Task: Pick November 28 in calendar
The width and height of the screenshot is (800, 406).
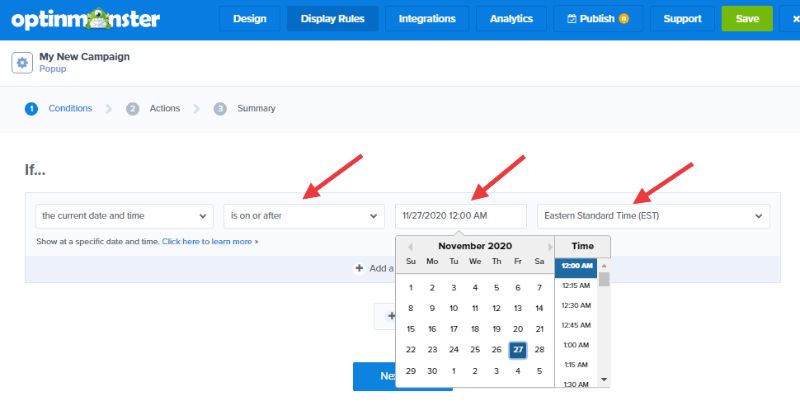Action: (539, 350)
